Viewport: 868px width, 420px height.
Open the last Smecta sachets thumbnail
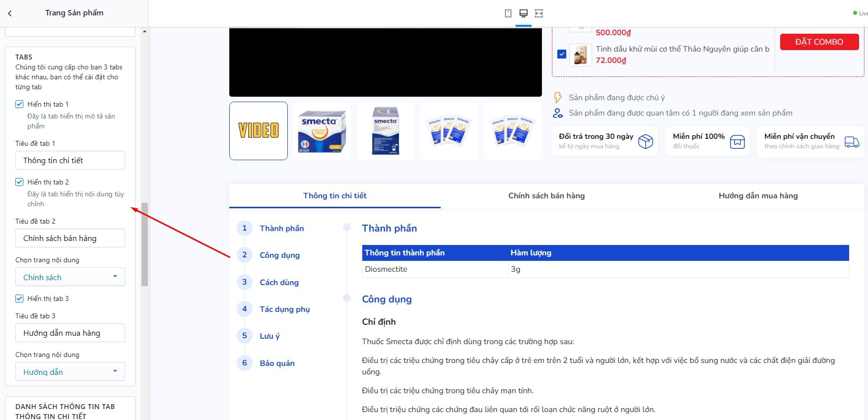coord(513,131)
